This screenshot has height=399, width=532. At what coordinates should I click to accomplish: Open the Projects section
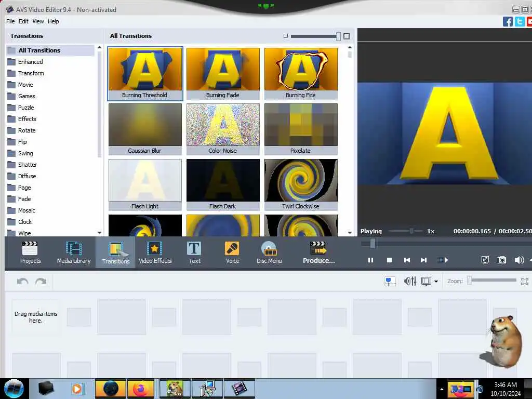pyautogui.click(x=30, y=252)
